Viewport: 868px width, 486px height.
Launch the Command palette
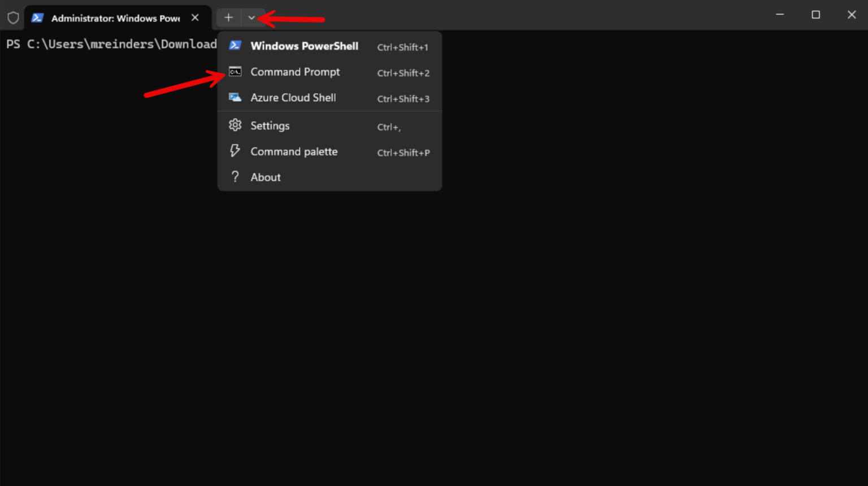click(x=294, y=151)
